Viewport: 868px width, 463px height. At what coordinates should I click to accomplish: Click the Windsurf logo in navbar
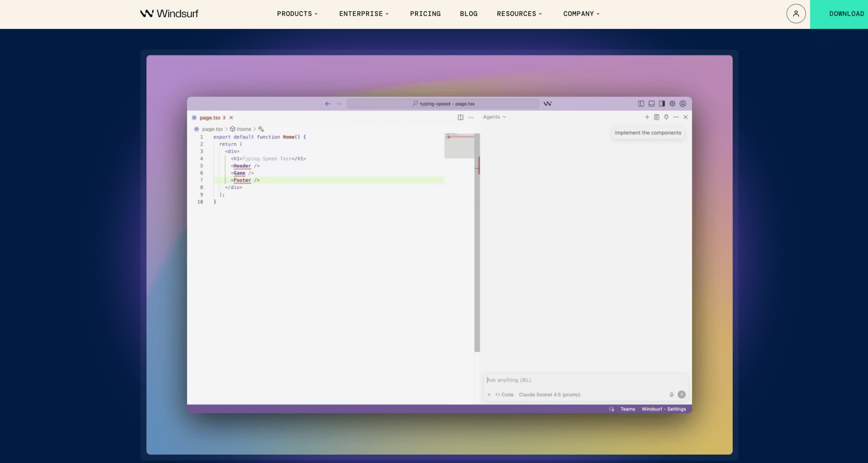[169, 14]
